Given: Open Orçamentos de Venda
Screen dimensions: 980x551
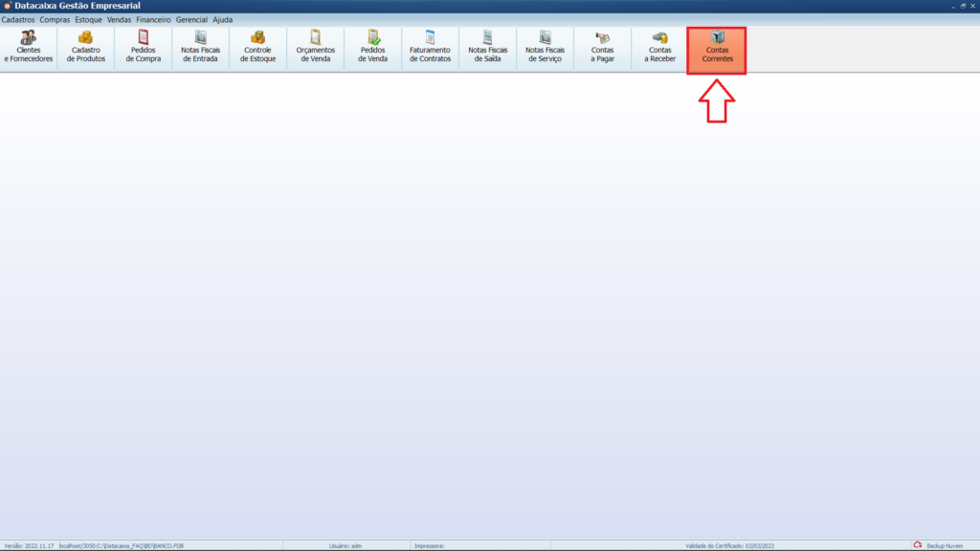Looking at the screenshot, I should point(315,48).
